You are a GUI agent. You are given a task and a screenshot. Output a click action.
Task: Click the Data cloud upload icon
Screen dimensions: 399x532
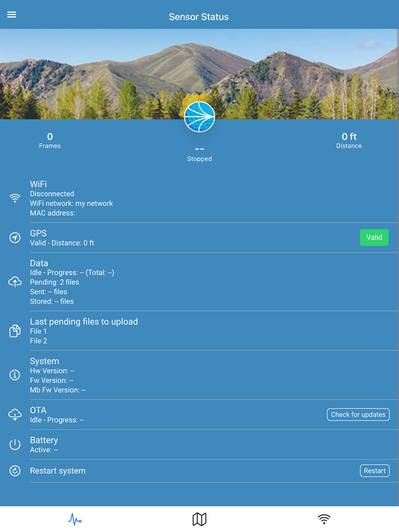click(15, 282)
